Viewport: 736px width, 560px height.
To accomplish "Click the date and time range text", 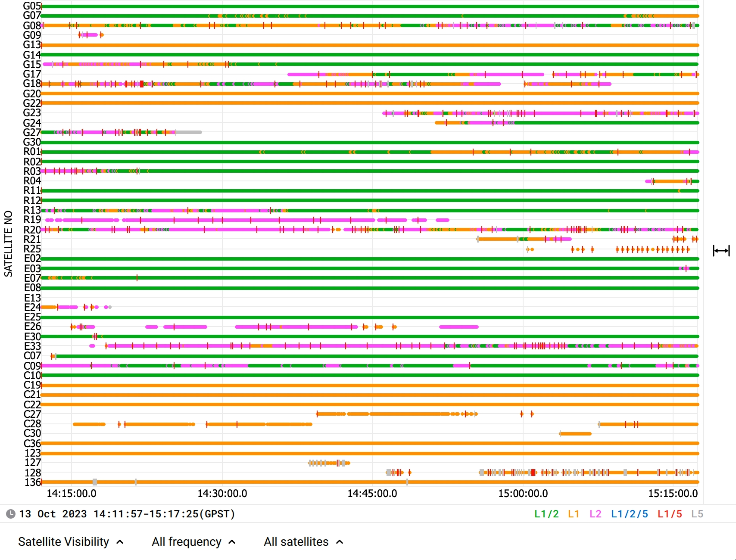I will (127, 514).
